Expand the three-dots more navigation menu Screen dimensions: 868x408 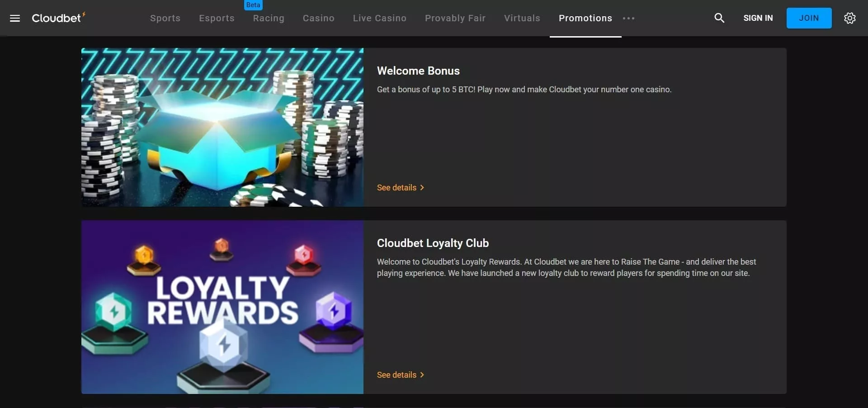tap(628, 19)
